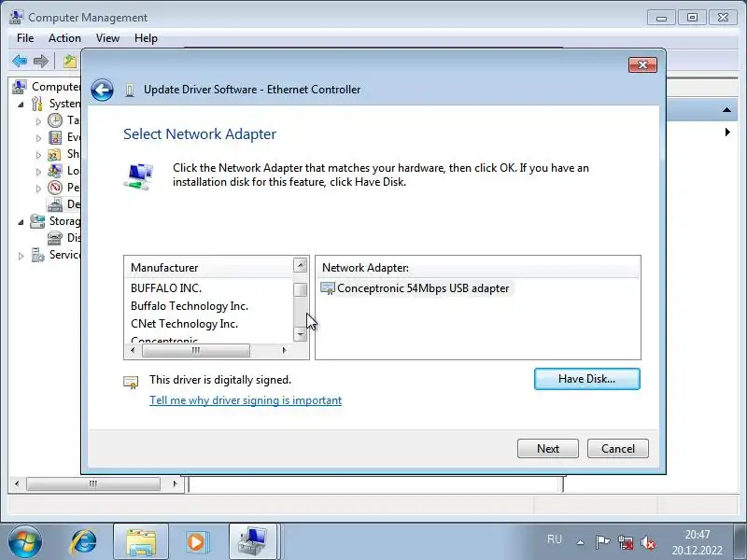Click tree pane horizontal scroll-right arrow
The height and width of the screenshot is (560, 747).
pos(175,483)
